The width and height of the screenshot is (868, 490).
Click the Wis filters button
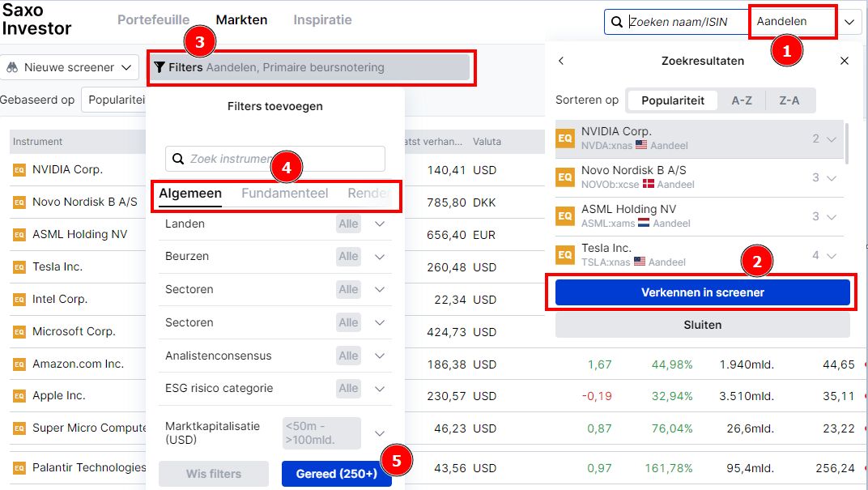[214, 474]
